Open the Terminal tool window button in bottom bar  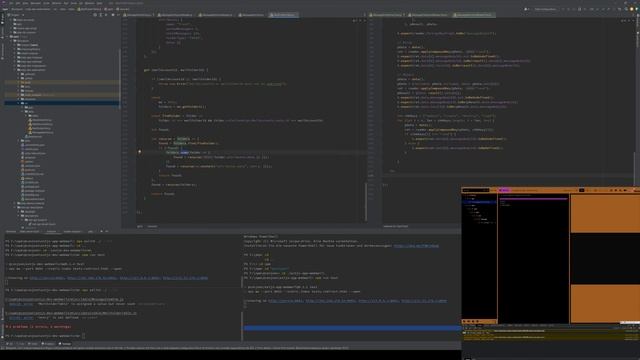click(65, 344)
